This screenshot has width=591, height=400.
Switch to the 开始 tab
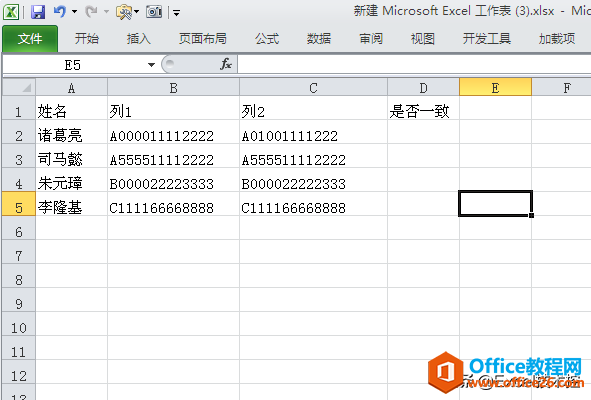point(87,38)
